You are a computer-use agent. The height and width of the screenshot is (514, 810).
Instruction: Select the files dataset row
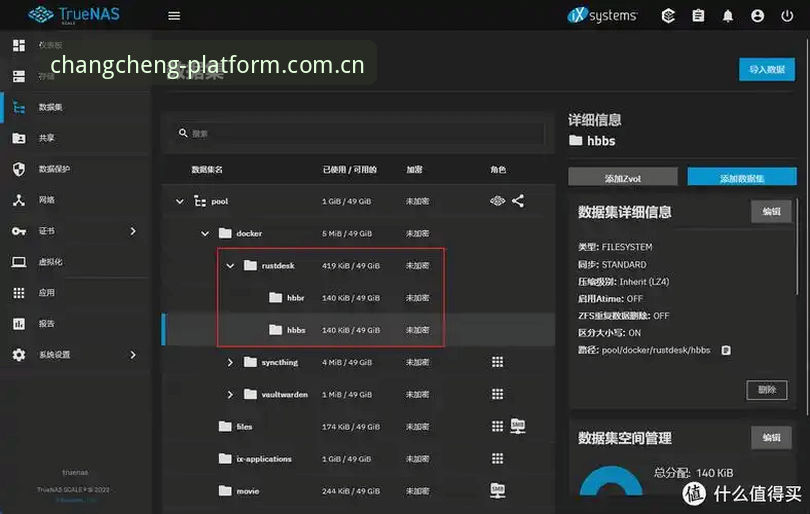[359, 427]
